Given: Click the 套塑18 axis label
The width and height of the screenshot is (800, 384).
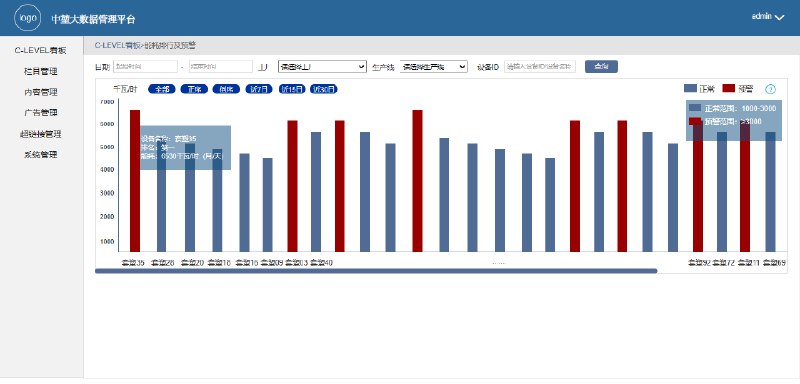Looking at the screenshot, I should pos(219,263).
